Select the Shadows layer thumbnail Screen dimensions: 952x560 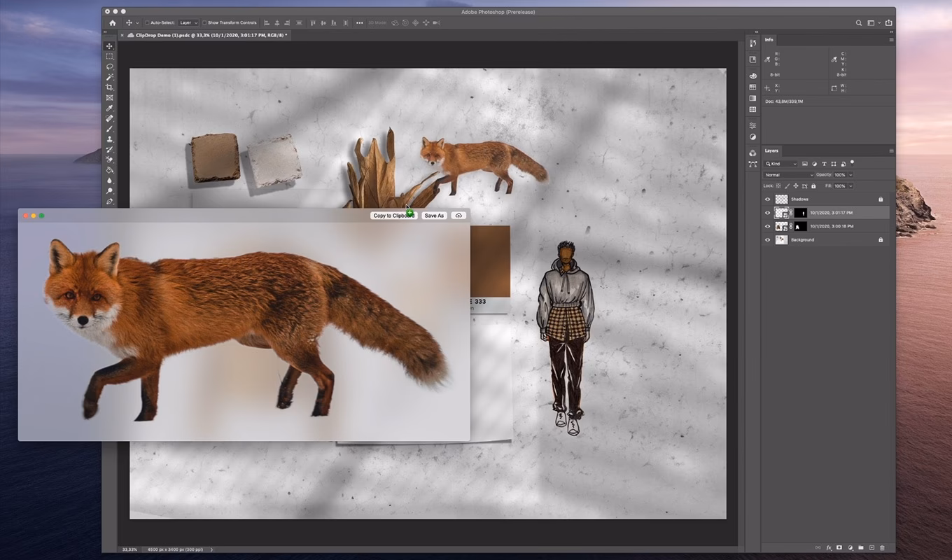click(x=781, y=199)
